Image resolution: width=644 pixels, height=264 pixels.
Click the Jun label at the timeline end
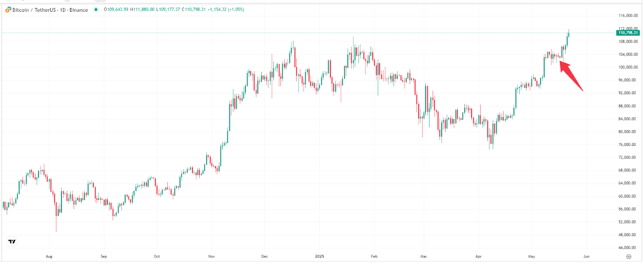click(586, 256)
